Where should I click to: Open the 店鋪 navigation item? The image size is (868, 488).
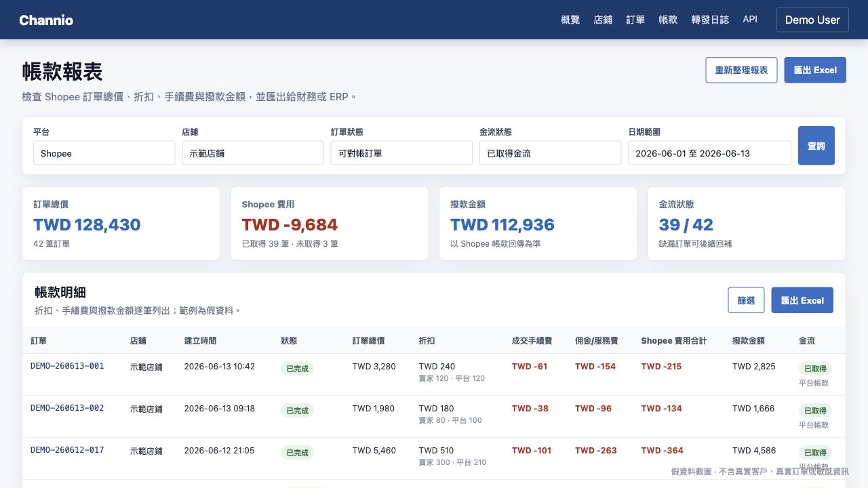coord(603,20)
